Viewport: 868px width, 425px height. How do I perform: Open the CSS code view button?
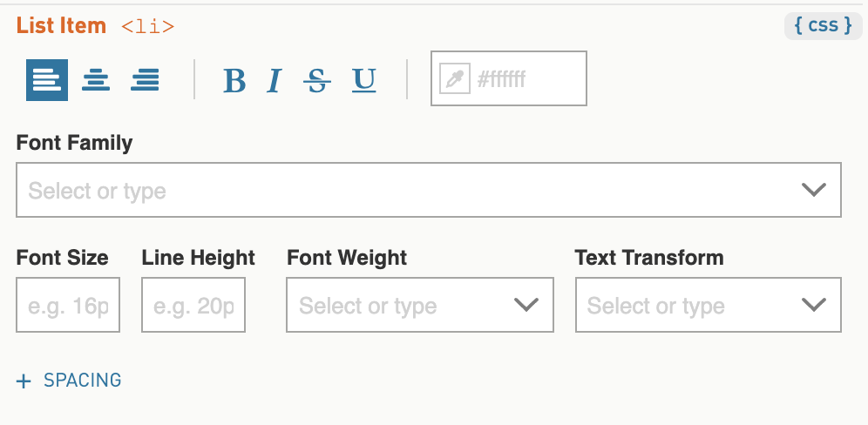click(x=824, y=25)
